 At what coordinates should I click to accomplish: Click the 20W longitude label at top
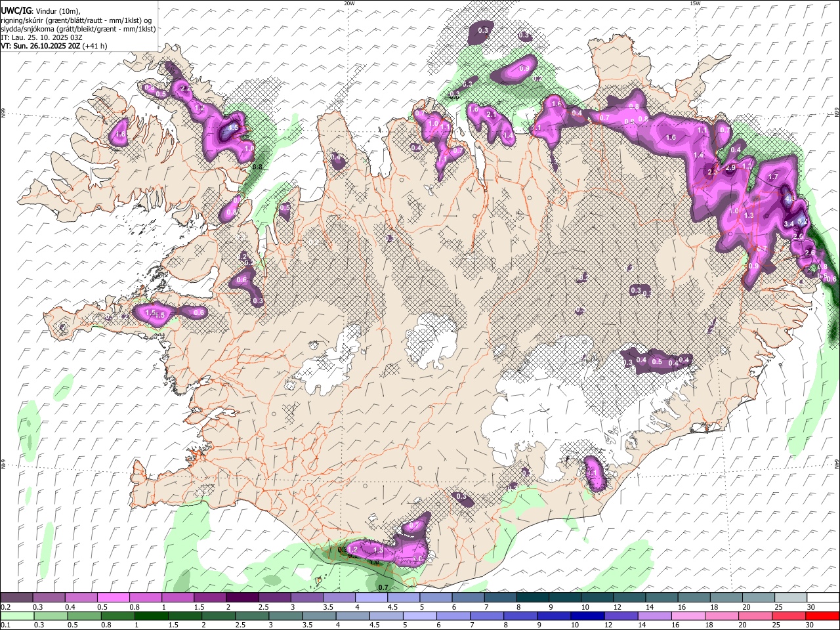pyautogui.click(x=350, y=3)
